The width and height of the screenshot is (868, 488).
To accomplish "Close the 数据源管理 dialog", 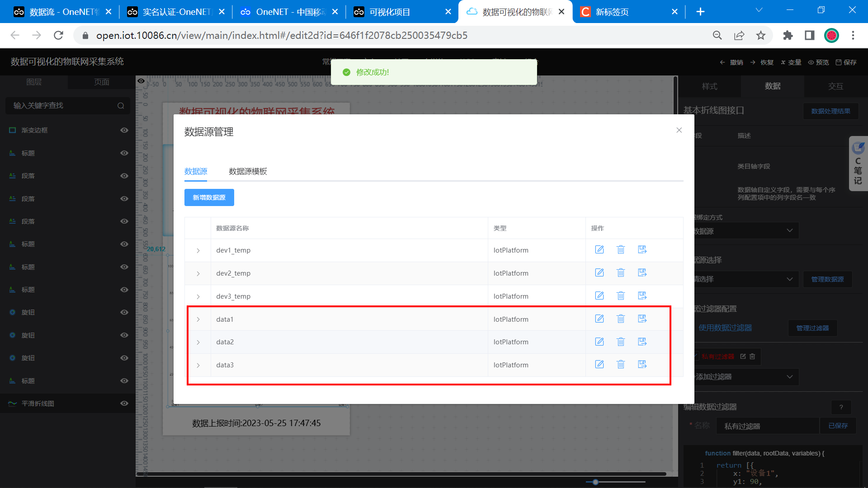I will pos(679,130).
